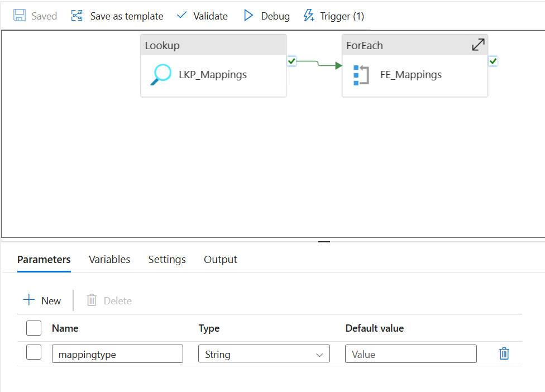
Task: Delete the mappingtype parameter with trash icon
Action: [503, 353]
